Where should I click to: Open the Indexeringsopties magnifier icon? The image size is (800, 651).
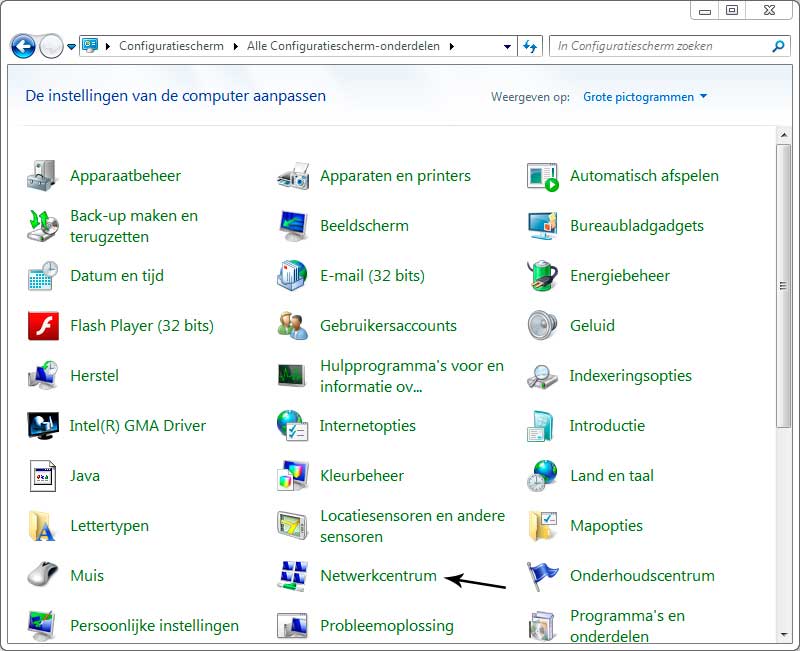tap(542, 377)
